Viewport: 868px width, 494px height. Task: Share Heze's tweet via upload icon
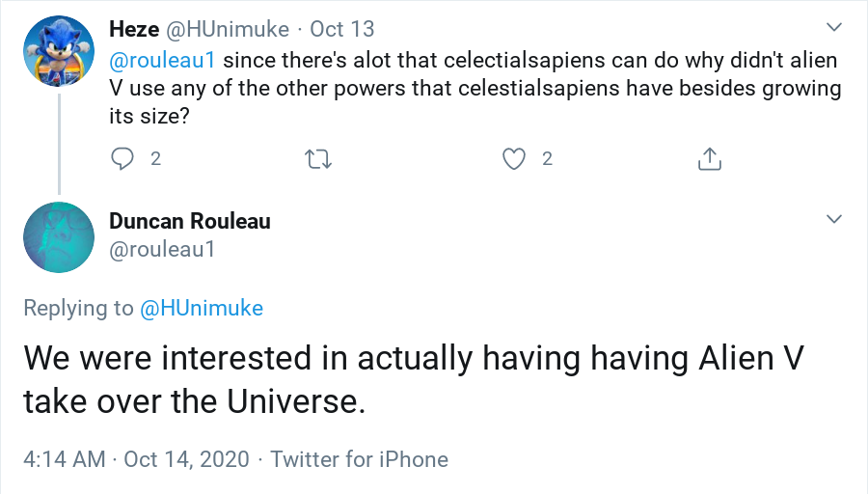point(709,159)
